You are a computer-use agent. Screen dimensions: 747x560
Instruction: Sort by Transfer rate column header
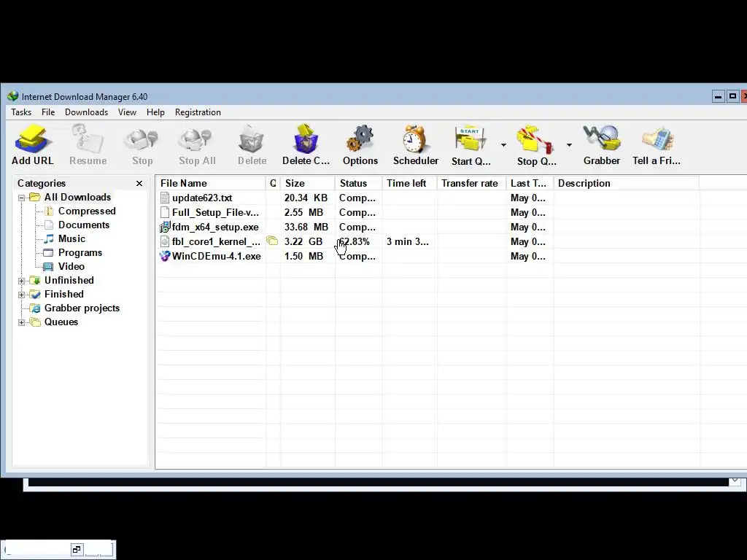click(x=472, y=183)
